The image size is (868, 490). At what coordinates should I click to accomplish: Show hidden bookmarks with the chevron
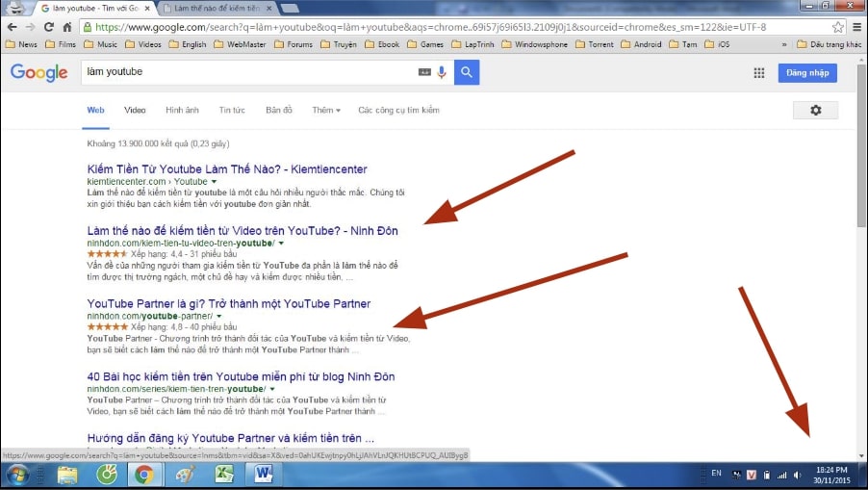point(784,44)
